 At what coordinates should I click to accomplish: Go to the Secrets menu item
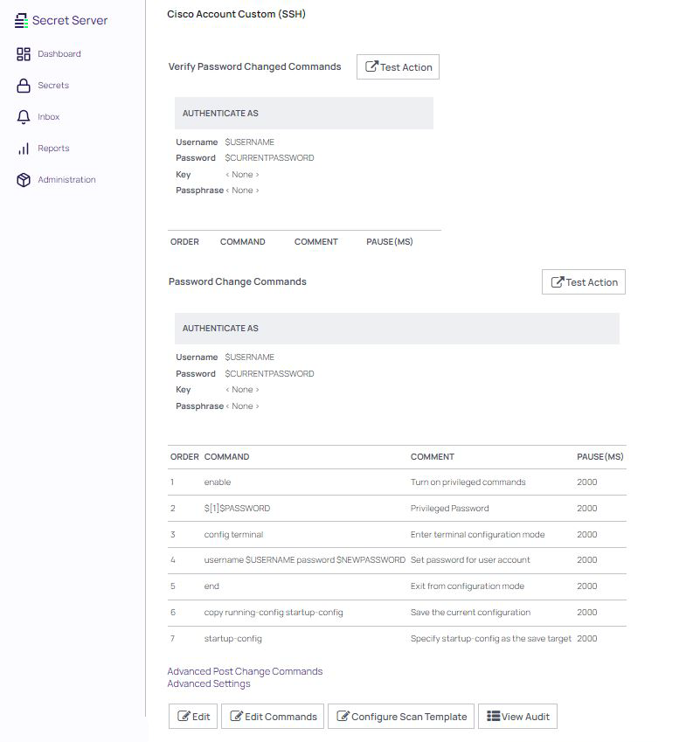pyautogui.click(x=53, y=86)
